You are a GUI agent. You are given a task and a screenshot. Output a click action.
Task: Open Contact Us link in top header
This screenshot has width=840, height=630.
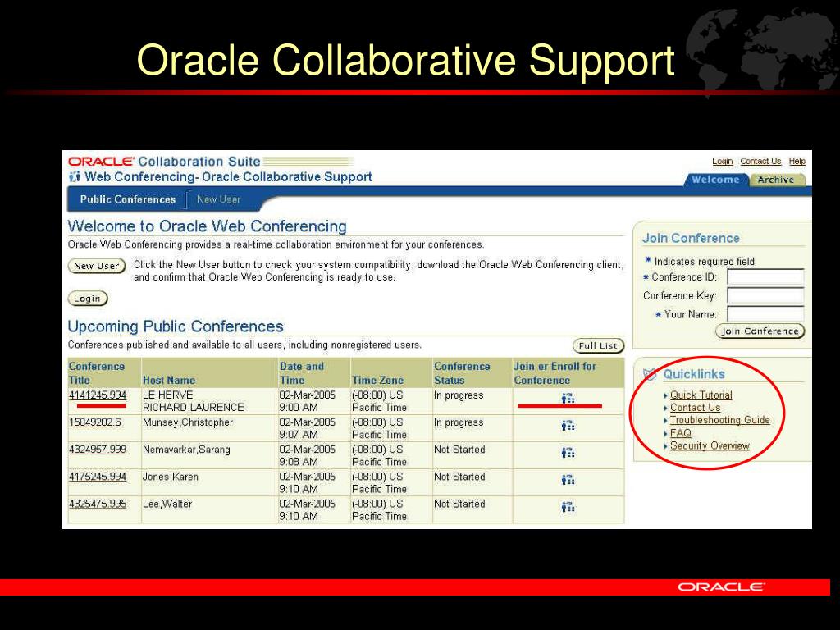tap(760, 162)
